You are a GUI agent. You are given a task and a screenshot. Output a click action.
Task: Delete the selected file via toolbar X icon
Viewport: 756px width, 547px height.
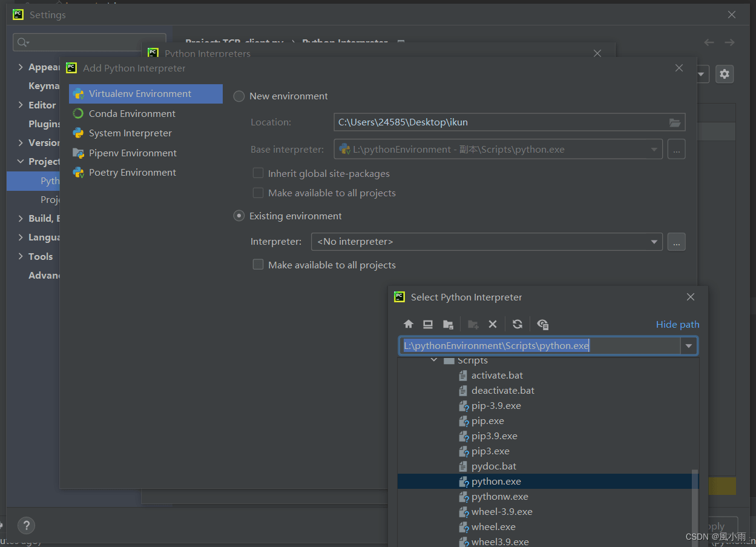[493, 324]
